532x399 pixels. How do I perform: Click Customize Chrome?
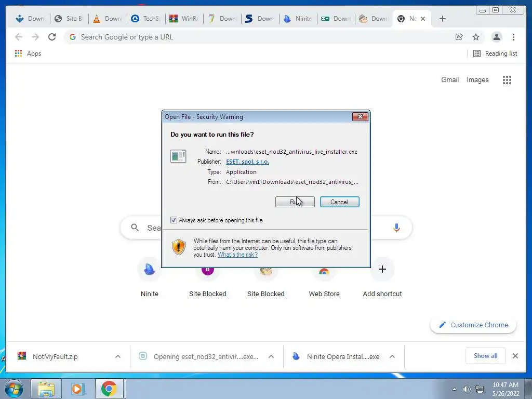tap(473, 325)
